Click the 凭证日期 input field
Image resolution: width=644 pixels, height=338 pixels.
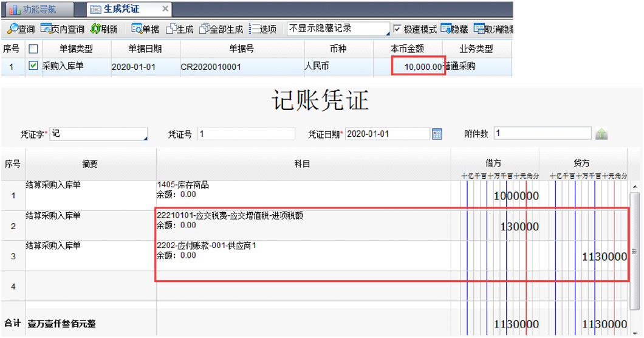(x=388, y=134)
